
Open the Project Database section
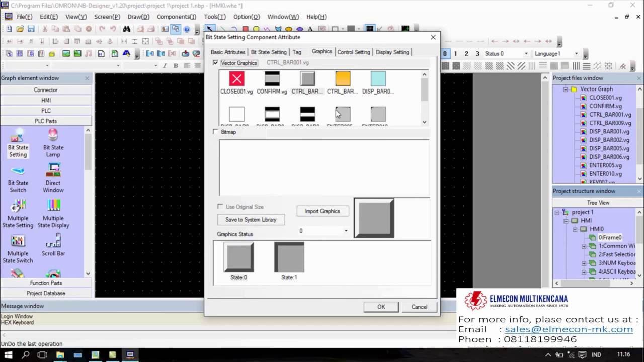tap(46, 293)
